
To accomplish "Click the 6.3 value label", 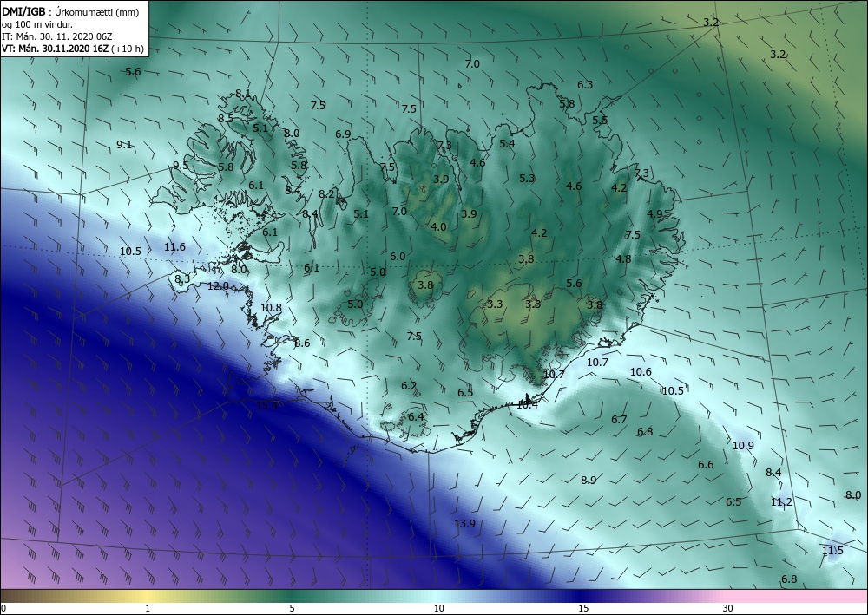I will click(x=585, y=85).
